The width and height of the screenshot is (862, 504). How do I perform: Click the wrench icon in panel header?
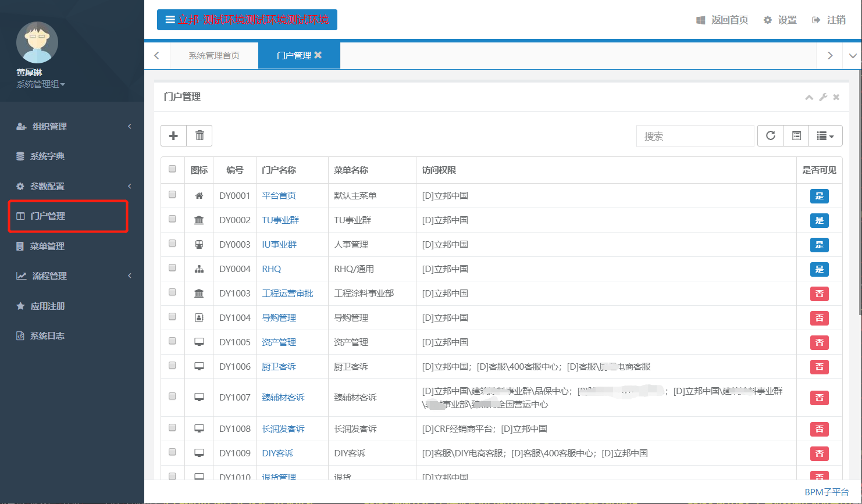pyautogui.click(x=823, y=97)
